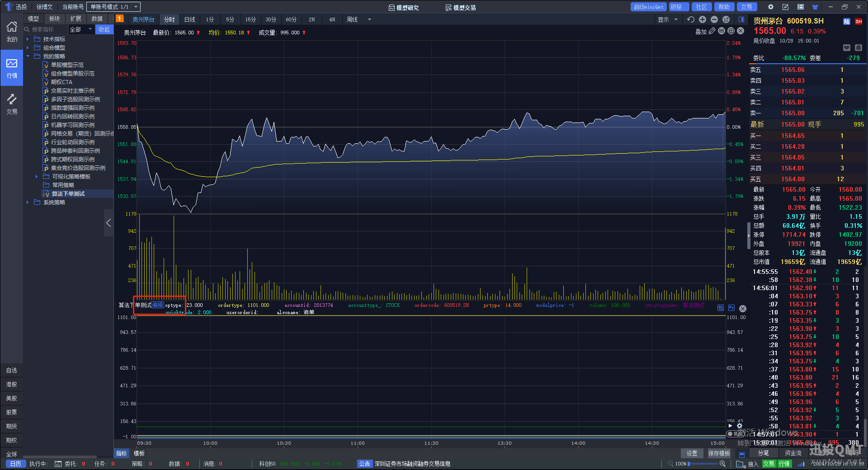Open the 资金流 tab in right panel
This screenshot has height=470, width=868.
[x=793, y=453]
